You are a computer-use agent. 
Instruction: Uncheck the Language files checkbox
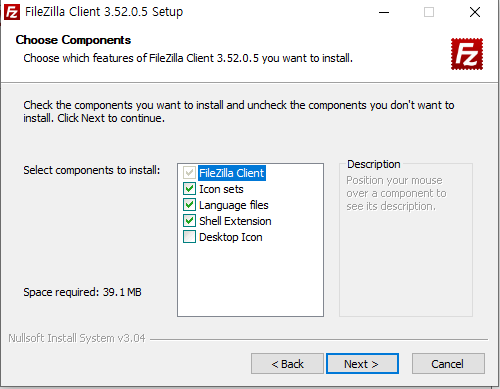(x=189, y=205)
